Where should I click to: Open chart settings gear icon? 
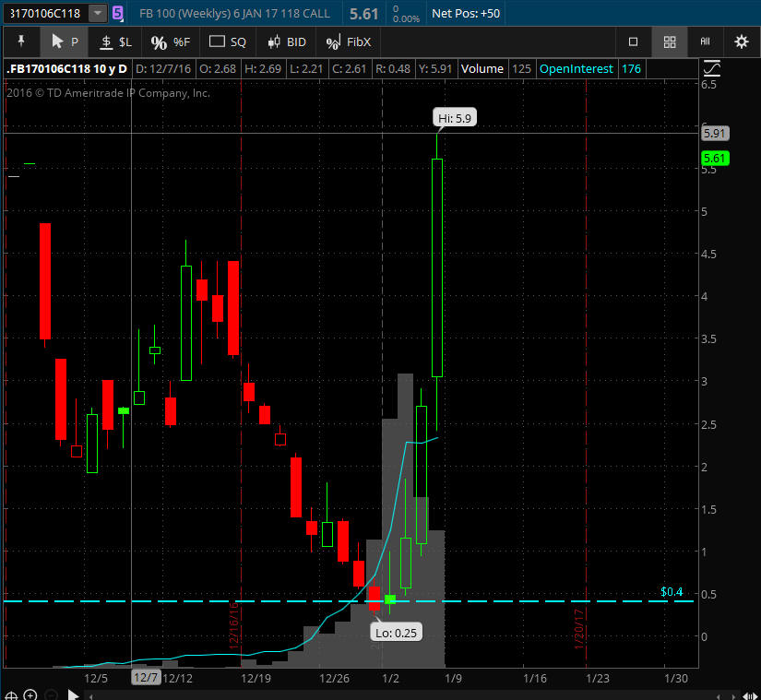[x=742, y=42]
